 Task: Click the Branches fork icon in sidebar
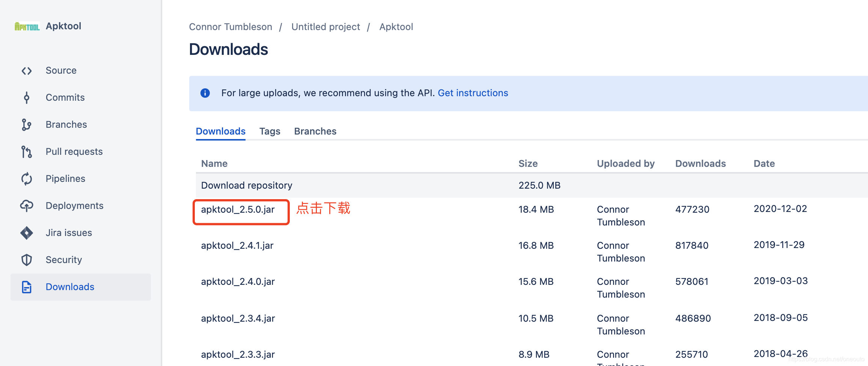[26, 125]
